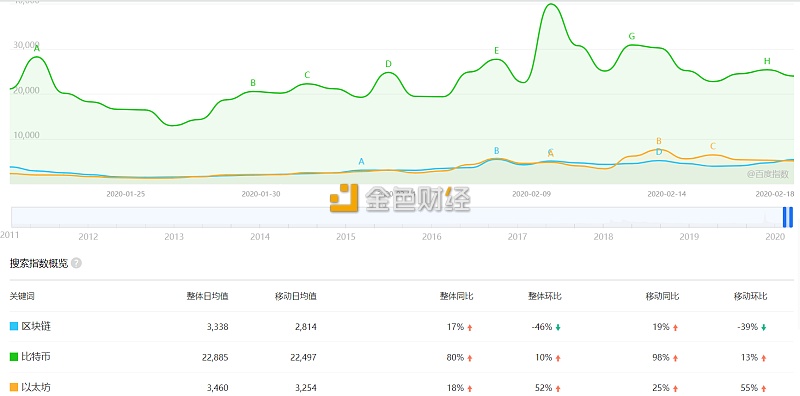Image resolution: width=800 pixels, height=396 pixels.
Task: Click orange marker B on 以太坊 line
Action: click(659, 141)
